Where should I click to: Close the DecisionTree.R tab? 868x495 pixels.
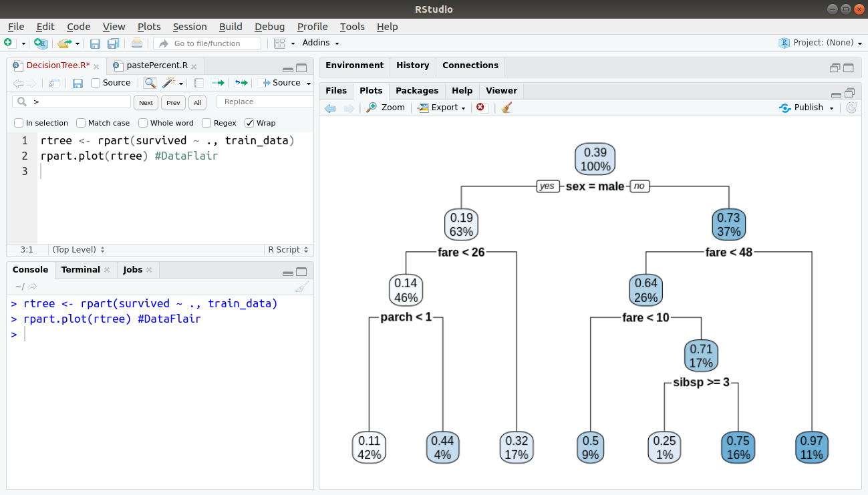tap(96, 67)
